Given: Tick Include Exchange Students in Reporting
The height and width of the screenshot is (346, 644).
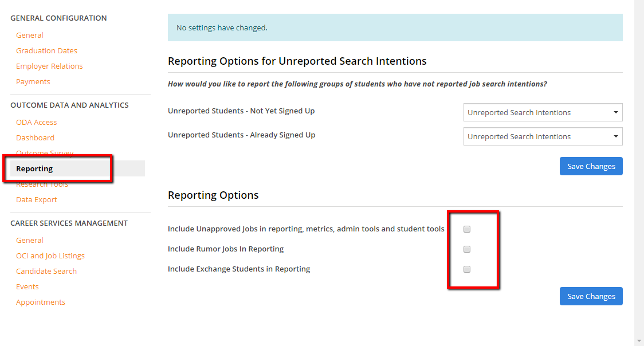Looking at the screenshot, I should coord(467,269).
